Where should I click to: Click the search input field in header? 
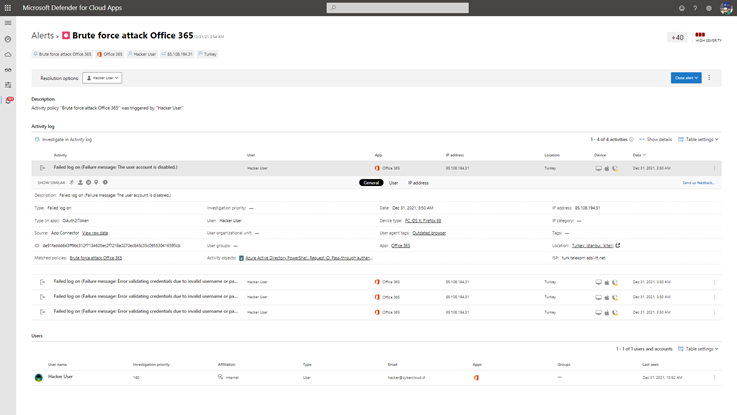pyautogui.click(x=398, y=8)
